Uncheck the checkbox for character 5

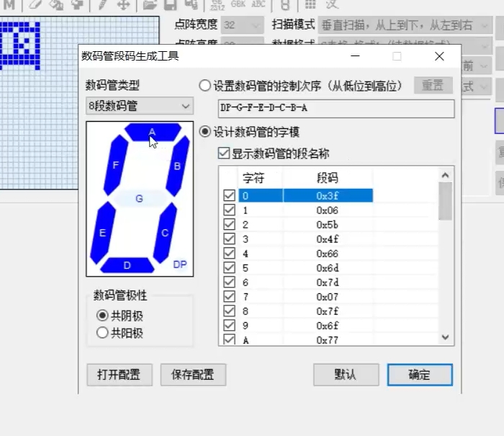[229, 267]
